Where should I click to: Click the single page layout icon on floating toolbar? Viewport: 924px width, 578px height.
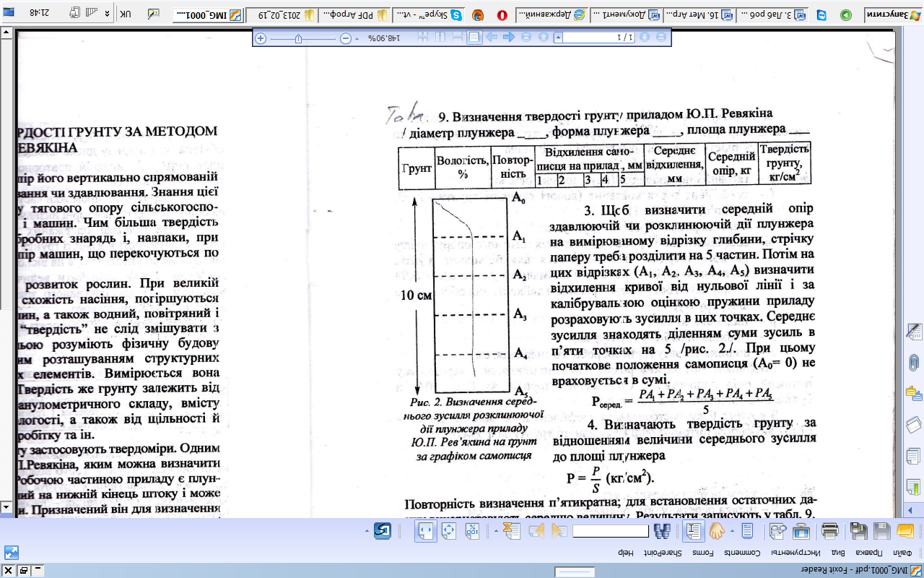pyautogui.click(x=474, y=38)
